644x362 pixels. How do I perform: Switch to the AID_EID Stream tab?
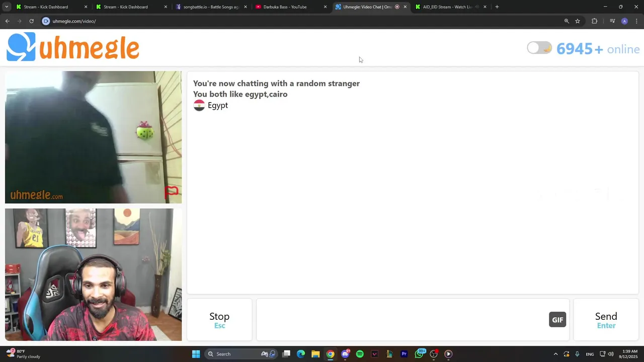click(447, 7)
